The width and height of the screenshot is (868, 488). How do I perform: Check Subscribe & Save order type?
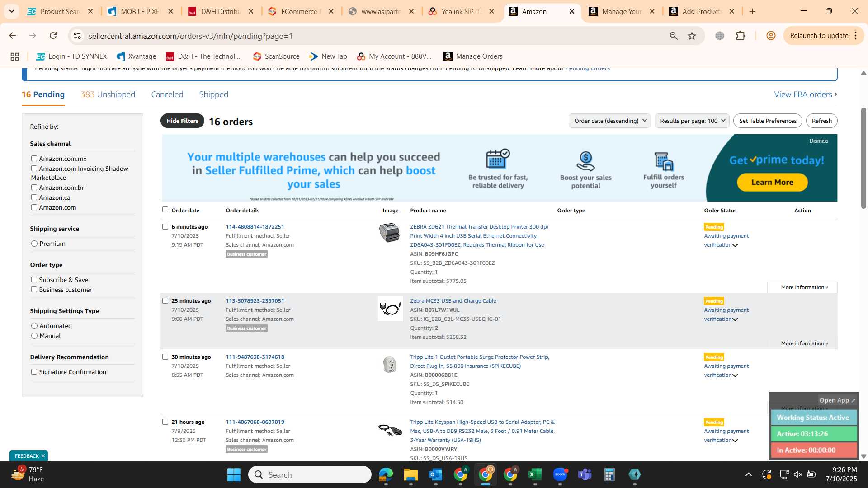coord(34,280)
